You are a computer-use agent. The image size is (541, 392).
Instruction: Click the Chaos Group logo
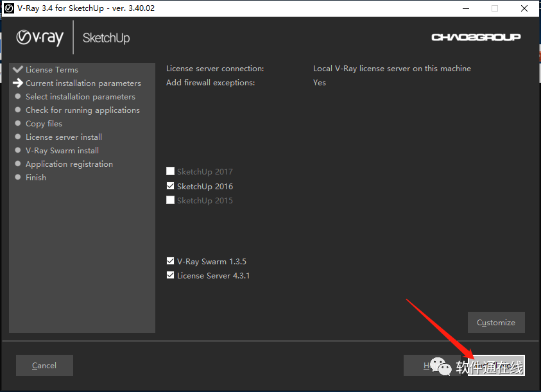[476, 37]
